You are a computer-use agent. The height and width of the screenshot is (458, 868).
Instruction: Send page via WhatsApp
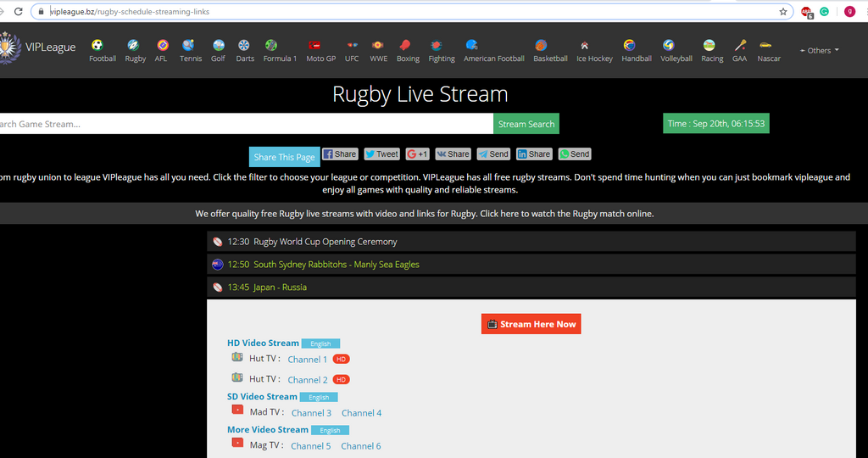575,154
